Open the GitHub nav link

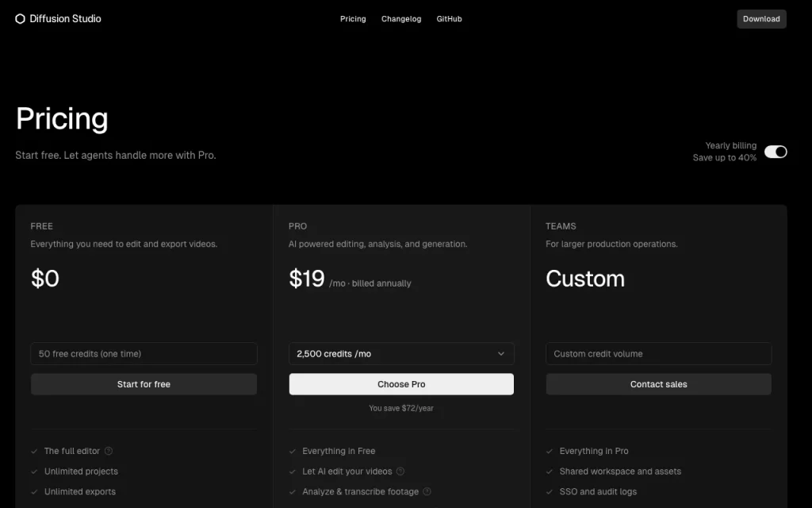click(449, 19)
